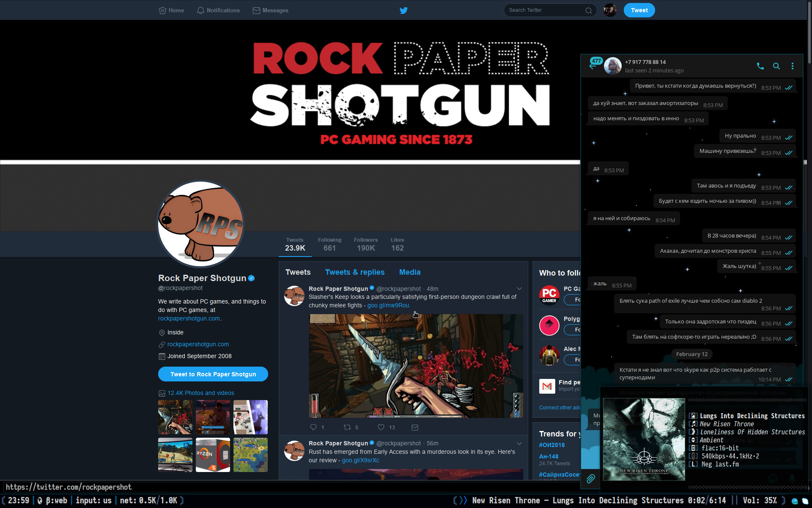The height and width of the screenshot is (508, 812).
Task: Open 12.4K Photos and videos link
Action: tap(200, 393)
